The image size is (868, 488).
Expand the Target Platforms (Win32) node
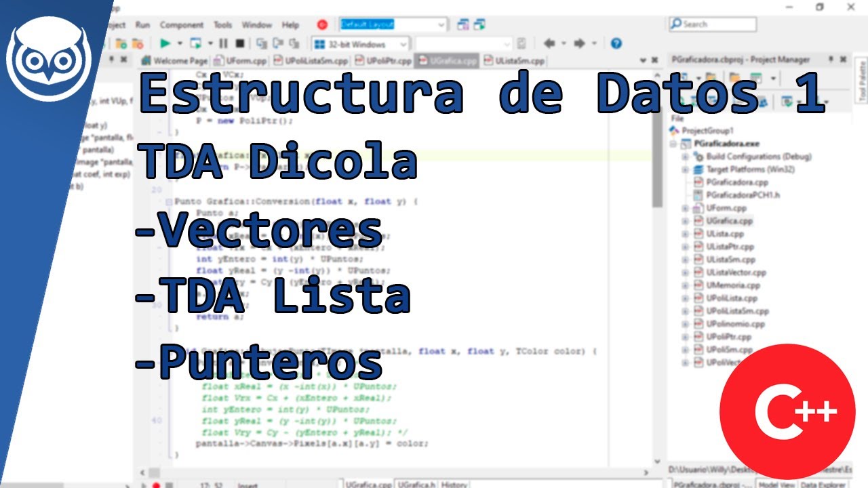pos(685,169)
